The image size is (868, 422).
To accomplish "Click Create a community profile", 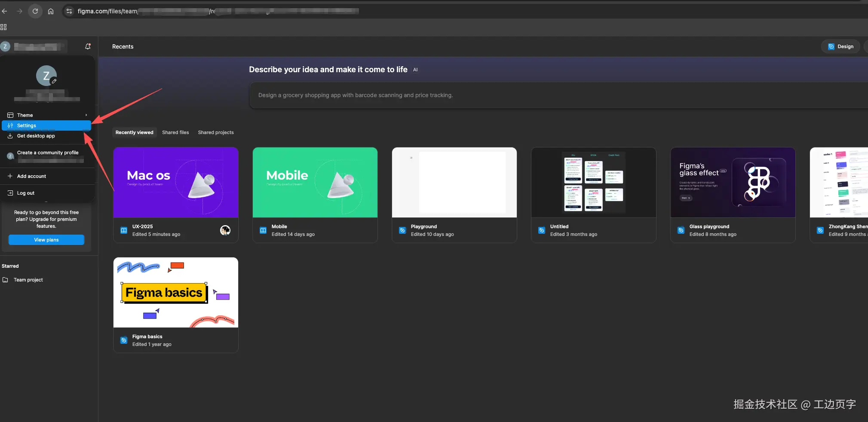I will point(48,153).
